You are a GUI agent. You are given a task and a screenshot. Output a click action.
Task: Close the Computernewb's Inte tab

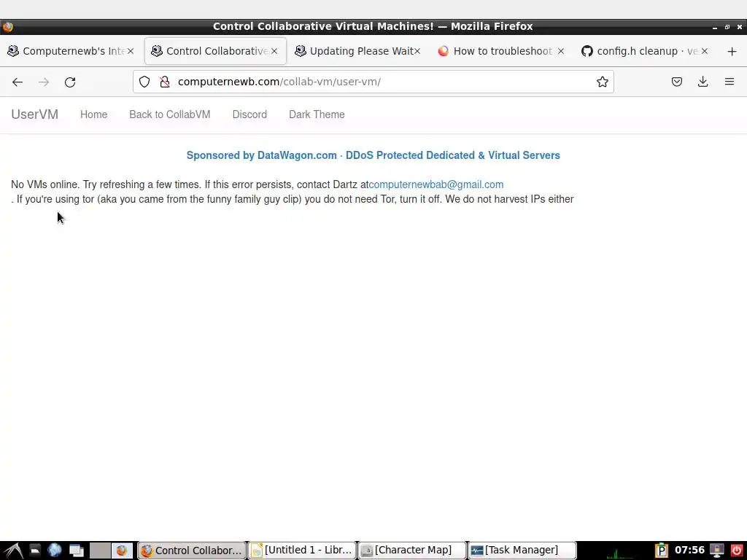pyautogui.click(x=131, y=51)
